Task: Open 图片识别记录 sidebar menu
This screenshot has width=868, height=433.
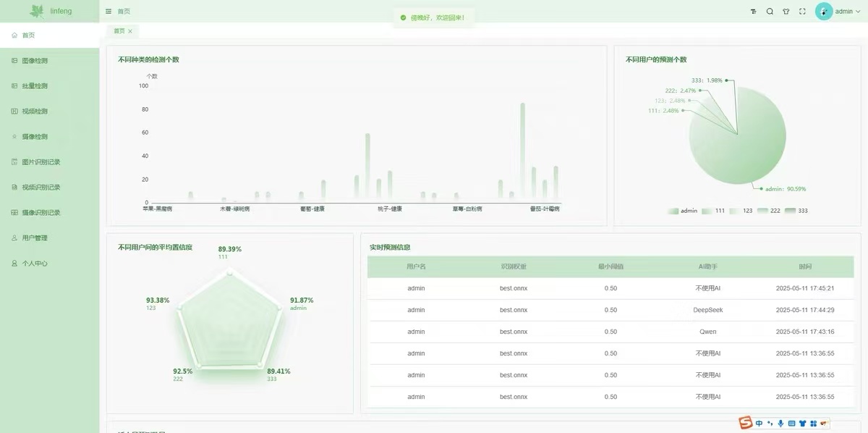Action: point(49,162)
